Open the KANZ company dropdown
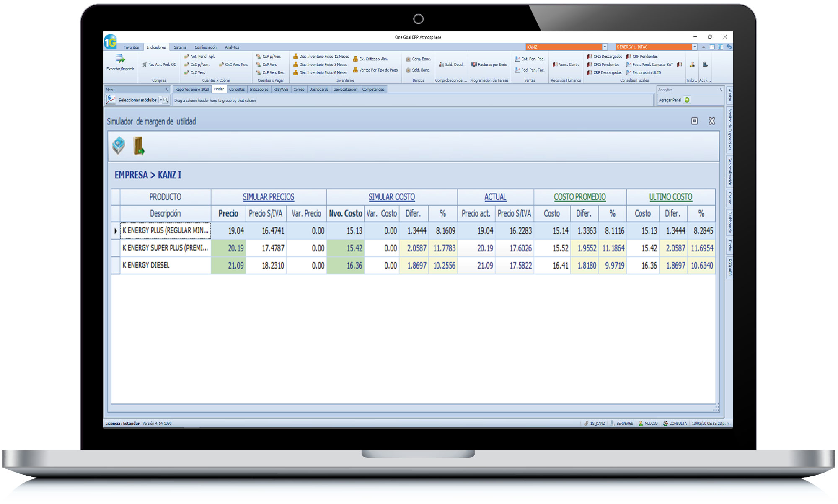This screenshot has width=838, height=504. coord(604,47)
